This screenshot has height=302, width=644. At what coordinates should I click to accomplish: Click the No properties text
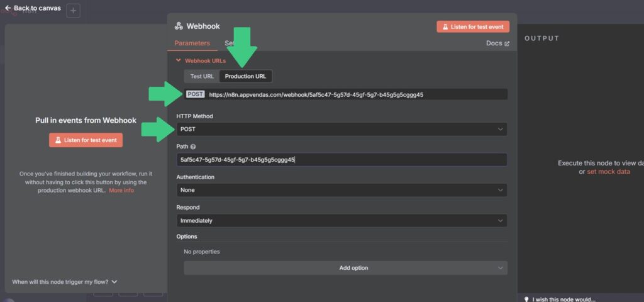pyautogui.click(x=202, y=252)
